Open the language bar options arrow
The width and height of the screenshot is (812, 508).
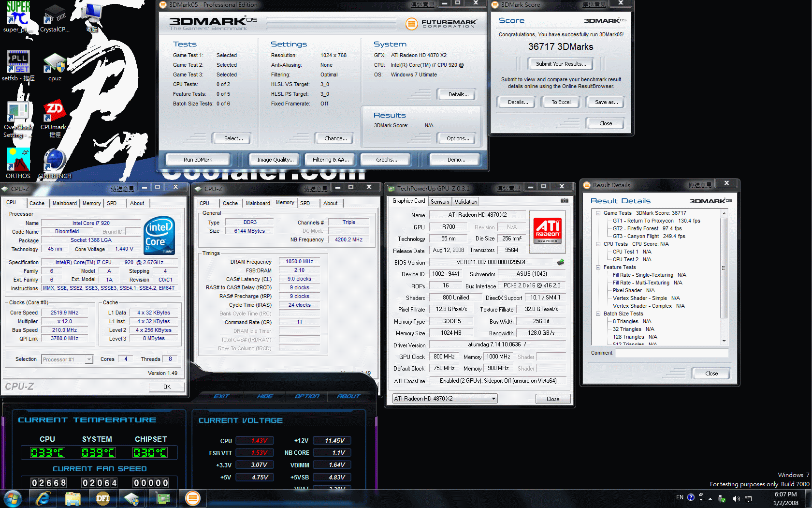[701, 500]
